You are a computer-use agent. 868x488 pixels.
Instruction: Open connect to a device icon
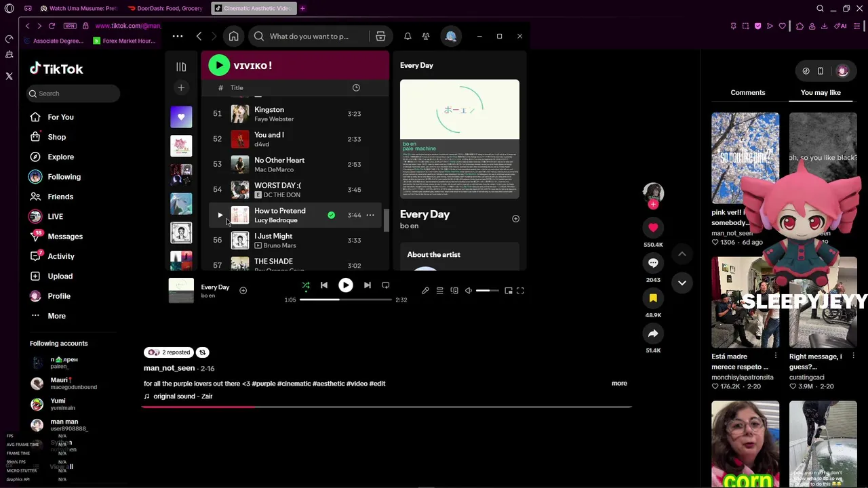(x=454, y=291)
